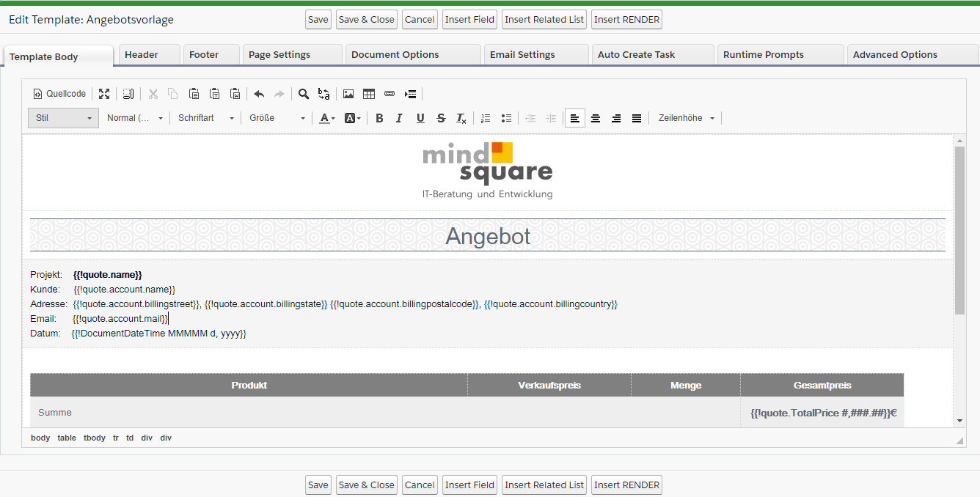Select the tbody element in path bar
The height and width of the screenshot is (497, 980).
click(94, 438)
